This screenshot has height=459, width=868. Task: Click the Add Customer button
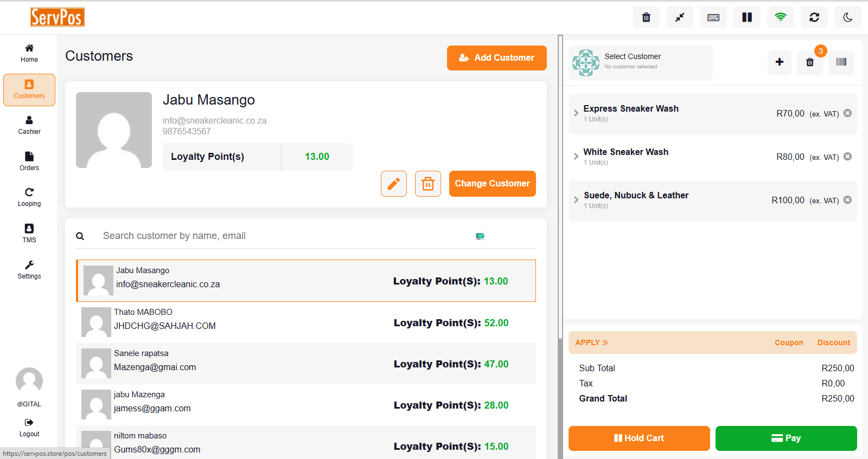[496, 58]
